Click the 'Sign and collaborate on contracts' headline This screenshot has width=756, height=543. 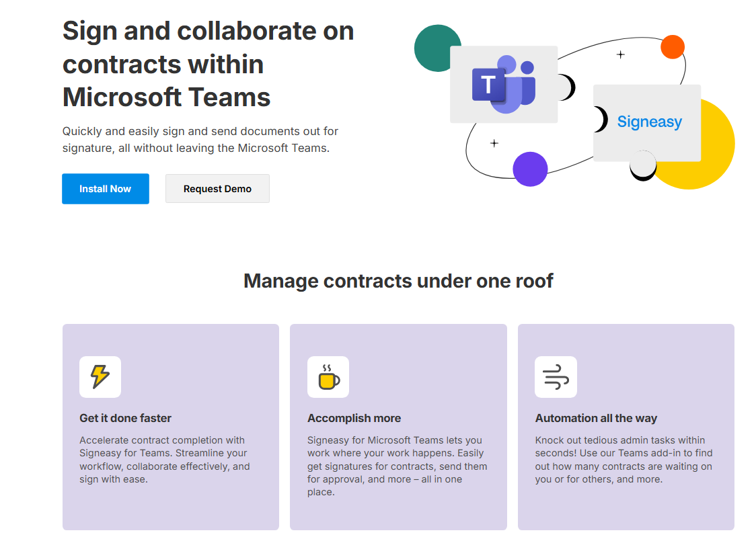pyautogui.click(x=209, y=64)
